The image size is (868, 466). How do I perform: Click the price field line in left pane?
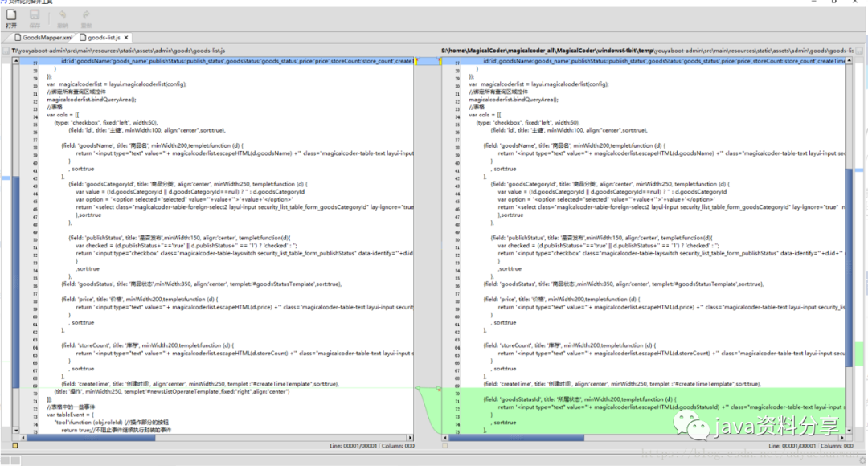click(140, 299)
